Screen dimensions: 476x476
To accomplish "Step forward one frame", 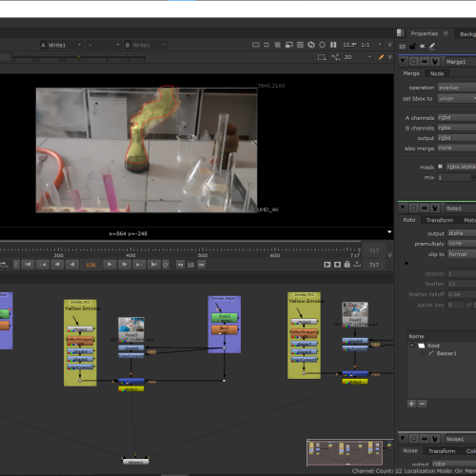I will click(125, 265).
